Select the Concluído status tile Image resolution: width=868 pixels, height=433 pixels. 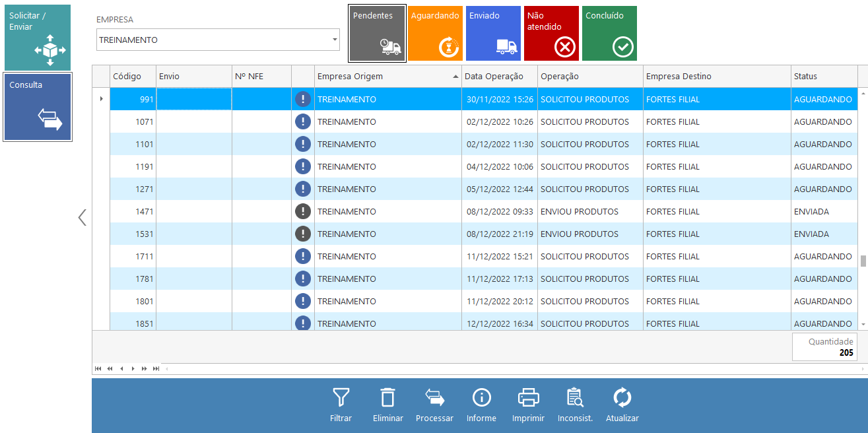(609, 34)
